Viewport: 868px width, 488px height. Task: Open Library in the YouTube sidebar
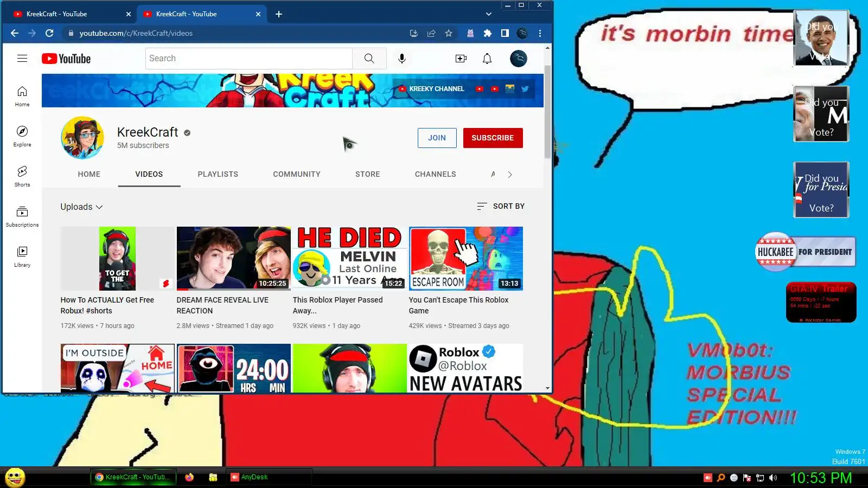pos(22,256)
